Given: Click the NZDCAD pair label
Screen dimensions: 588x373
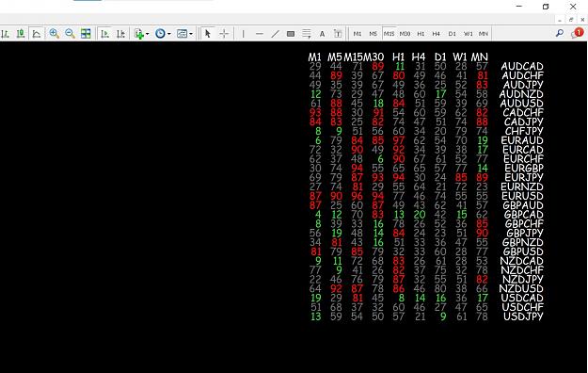Looking at the screenshot, I should click(x=522, y=261).
